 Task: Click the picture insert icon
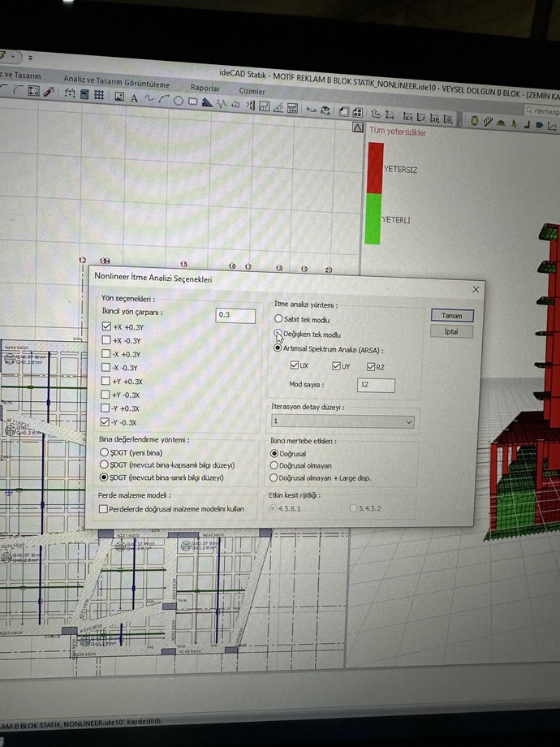119,97
